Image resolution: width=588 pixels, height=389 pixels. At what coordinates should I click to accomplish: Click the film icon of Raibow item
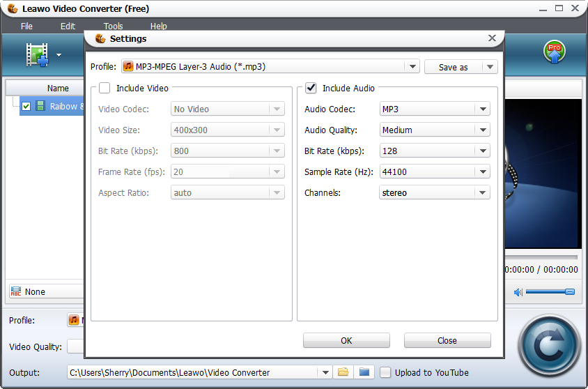tap(40, 106)
